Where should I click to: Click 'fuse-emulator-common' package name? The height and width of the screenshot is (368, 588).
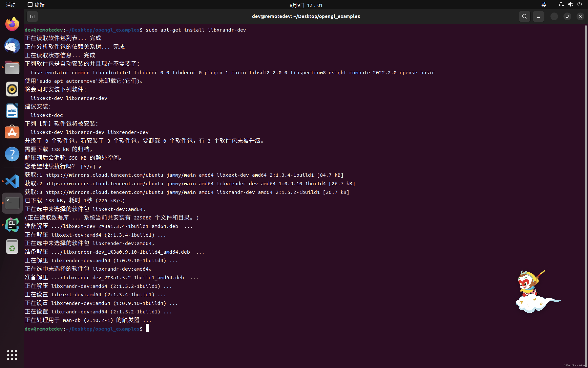(x=60, y=72)
